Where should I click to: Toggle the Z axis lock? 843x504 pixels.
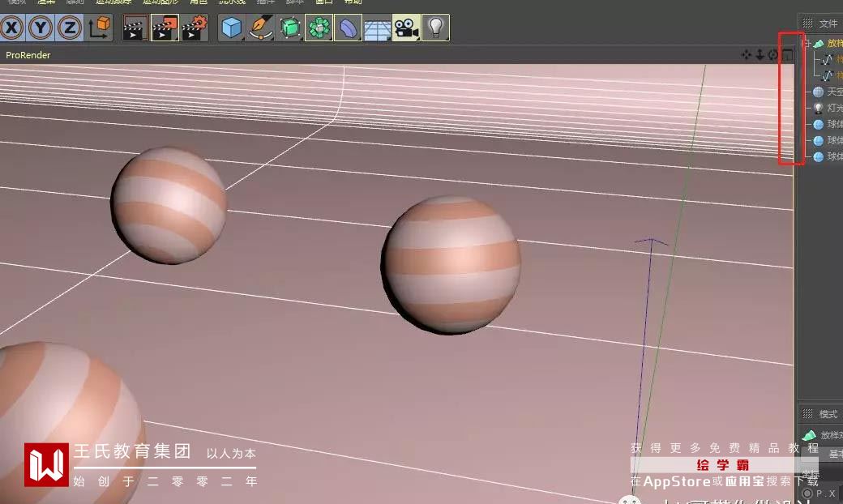pyautogui.click(x=70, y=28)
